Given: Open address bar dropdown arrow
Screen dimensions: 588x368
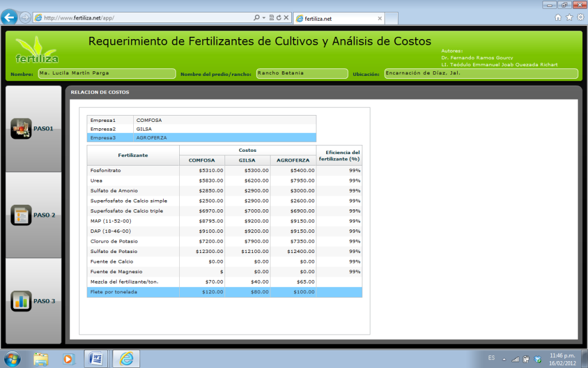Looking at the screenshot, I should pyautogui.click(x=264, y=18).
